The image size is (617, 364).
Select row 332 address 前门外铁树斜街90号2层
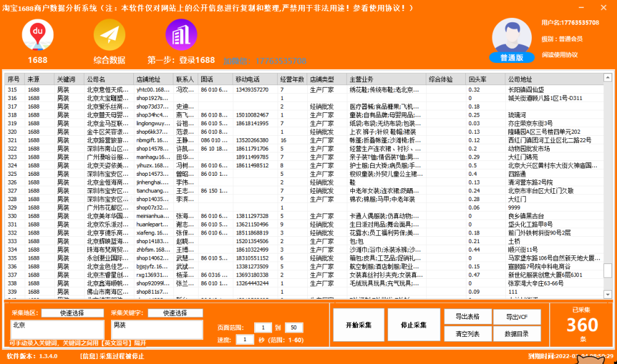(x=539, y=233)
